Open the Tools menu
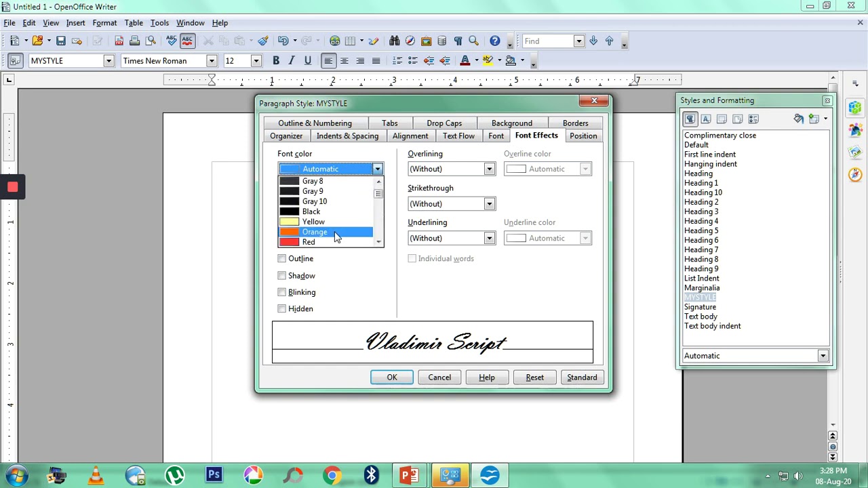This screenshot has height=488, width=868. (159, 23)
